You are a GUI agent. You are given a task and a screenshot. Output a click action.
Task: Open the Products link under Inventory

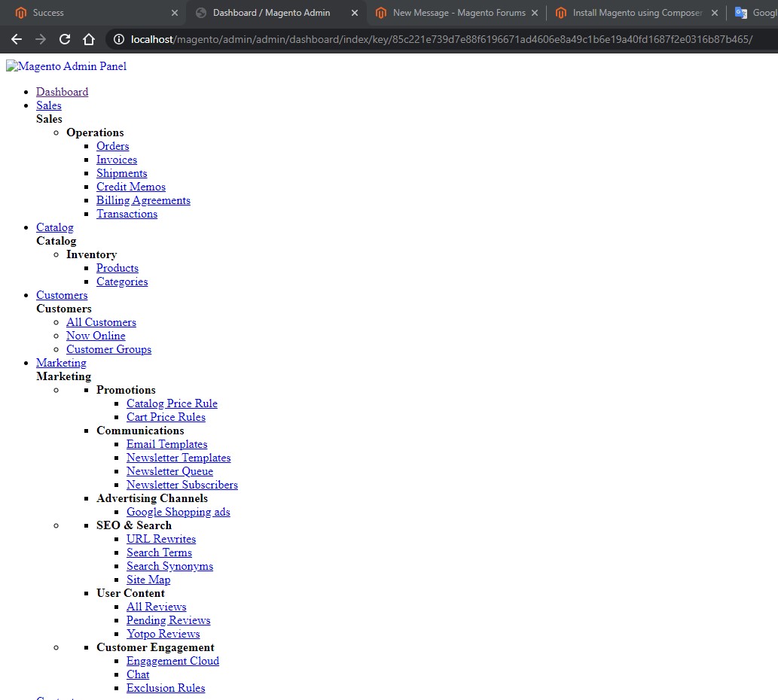click(x=117, y=268)
